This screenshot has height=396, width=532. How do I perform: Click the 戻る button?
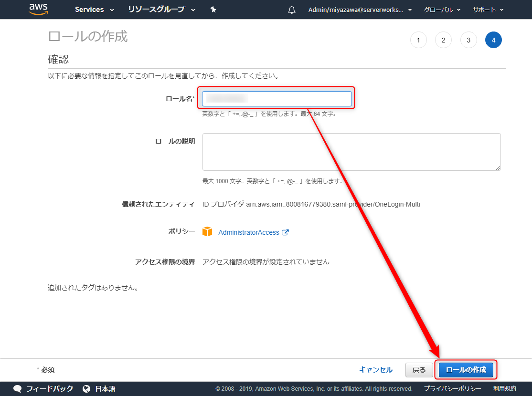click(x=419, y=370)
